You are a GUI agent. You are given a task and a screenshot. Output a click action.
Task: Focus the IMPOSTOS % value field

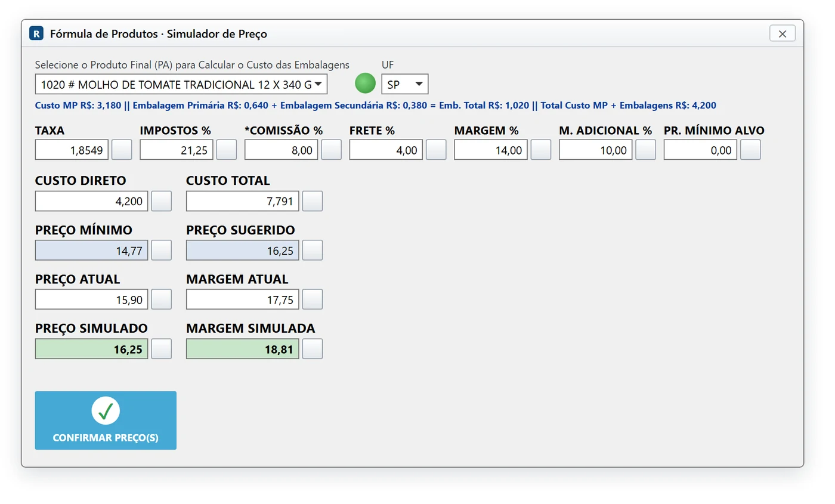click(177, 150)
